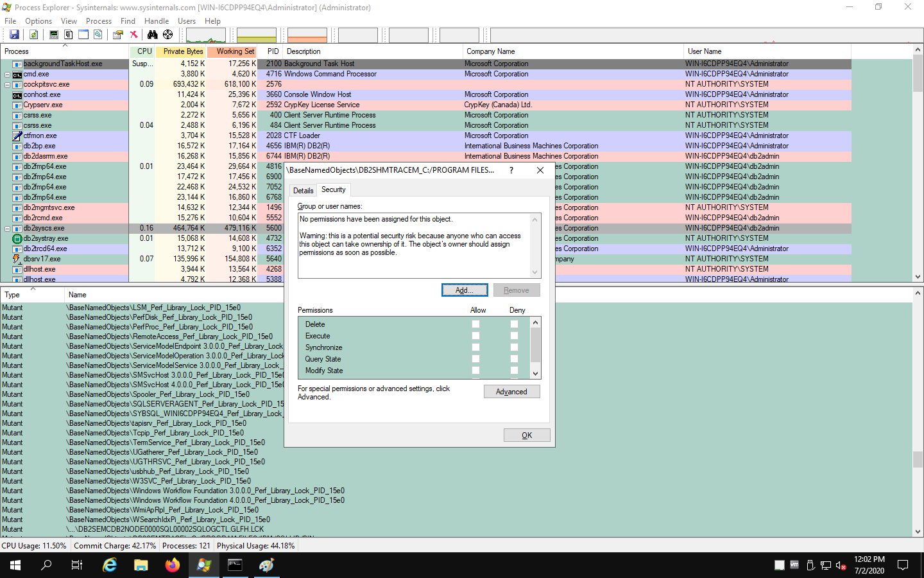Click the Add button in the Security dialog
This screenshot has width=924, height=578.
(464, 290)
